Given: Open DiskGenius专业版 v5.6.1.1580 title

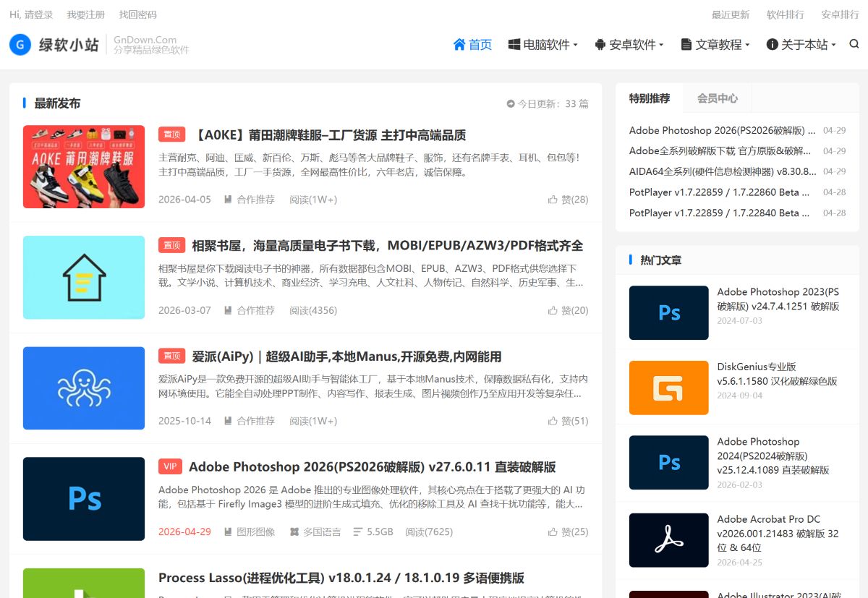Looking at the screenshot, I should coord(778,374).
